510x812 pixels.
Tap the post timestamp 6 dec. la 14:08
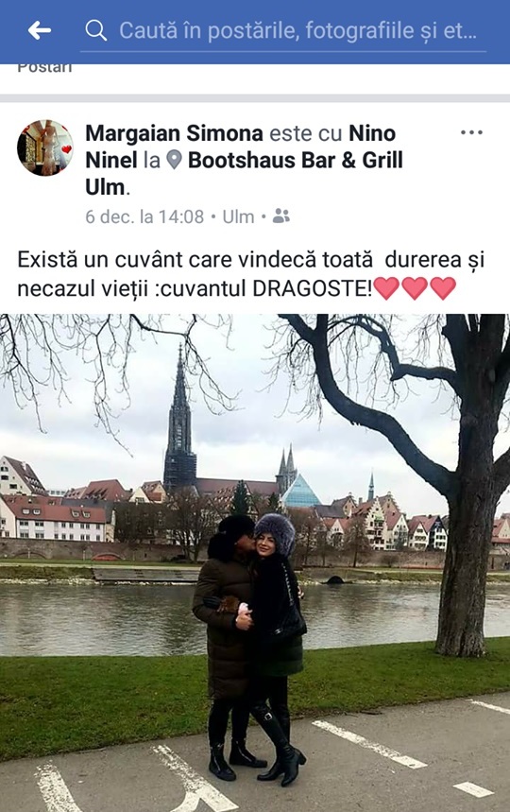point(144,216)
